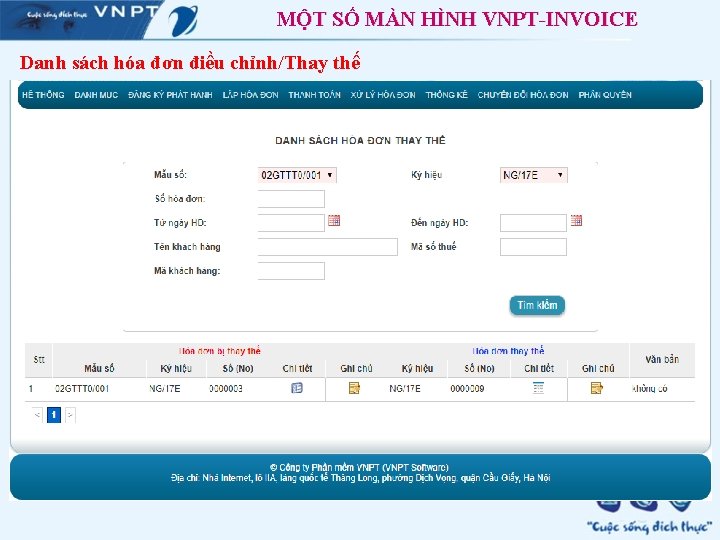Click the Mẫu số column header
The image size is (720, 540).
point(99,368)
